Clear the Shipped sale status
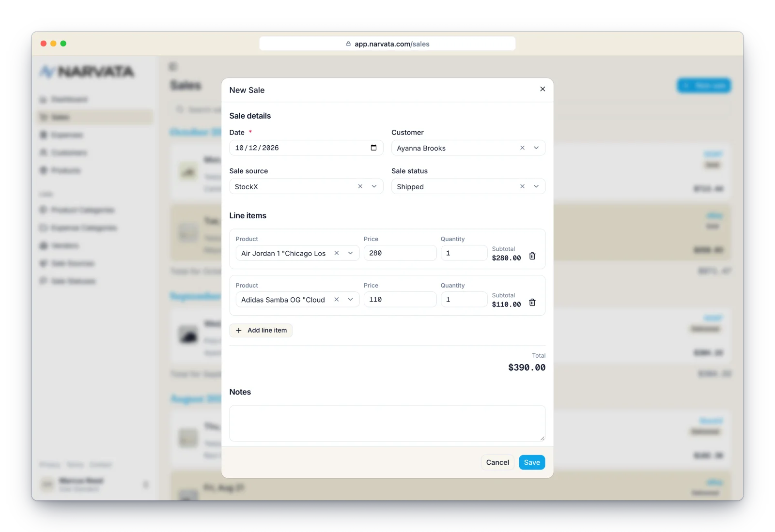 pos(522,186)
